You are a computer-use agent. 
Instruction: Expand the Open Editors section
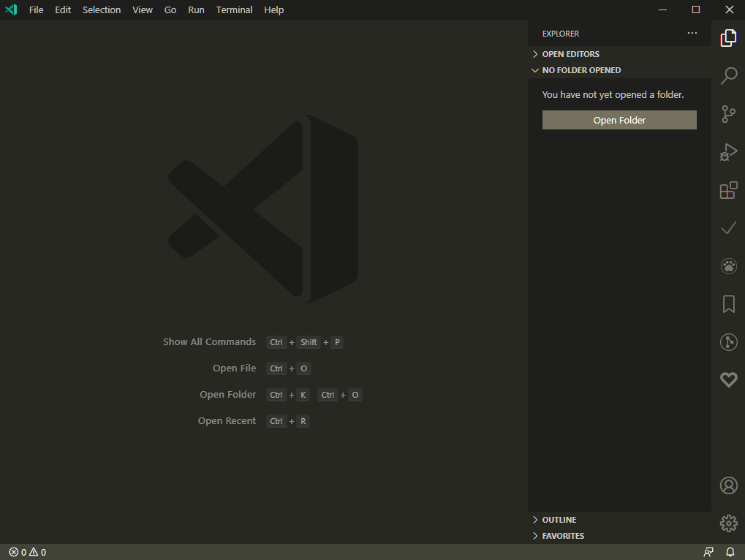[x=570, y=53]
